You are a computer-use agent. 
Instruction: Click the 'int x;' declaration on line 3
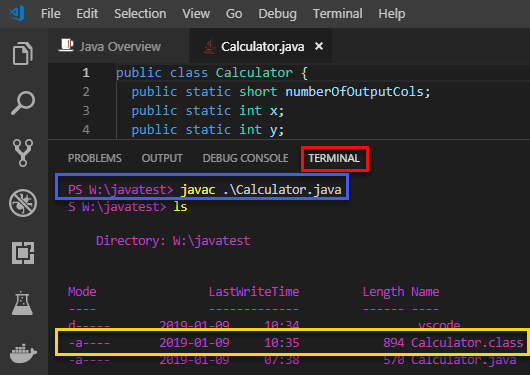tap(262, 111)
